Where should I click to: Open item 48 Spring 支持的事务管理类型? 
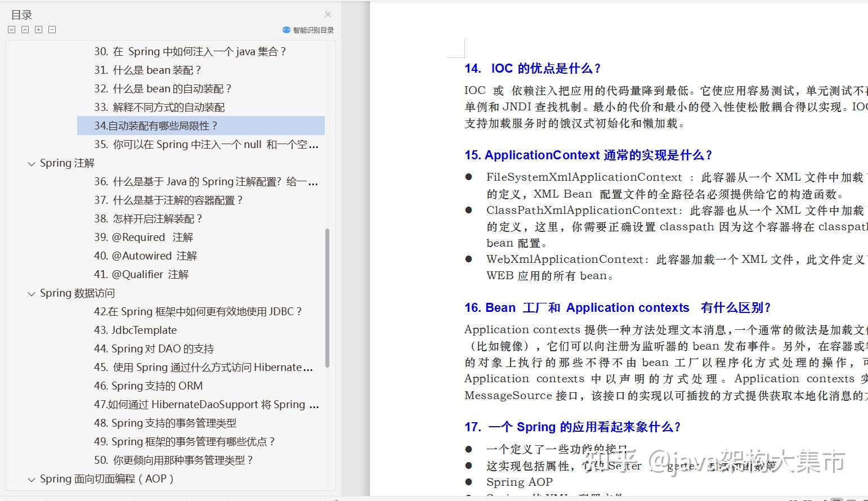[165, 423]
